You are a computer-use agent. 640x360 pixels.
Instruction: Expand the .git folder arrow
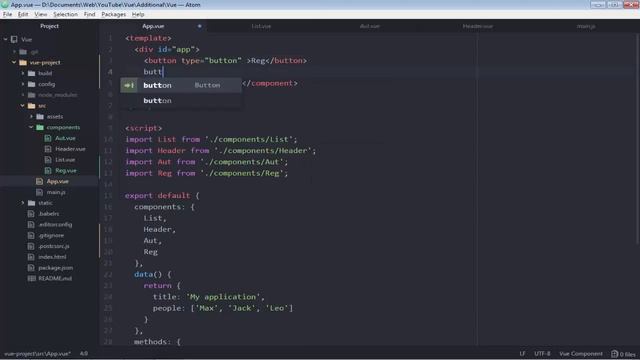[14, 52]
